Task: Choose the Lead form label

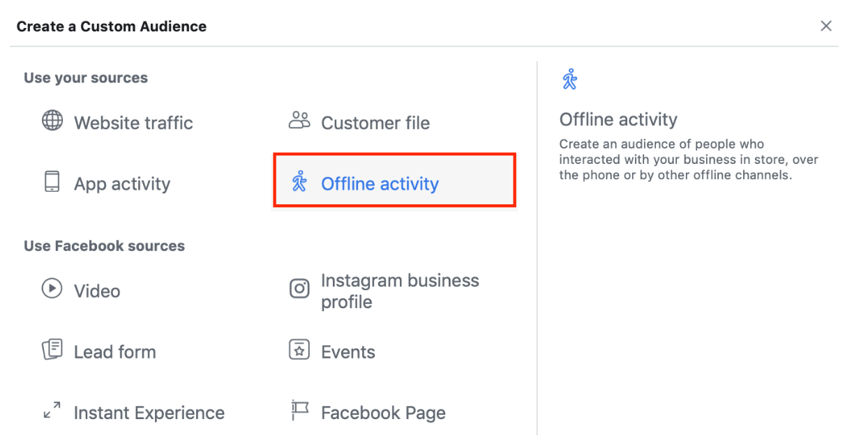Action: (115, 352)
